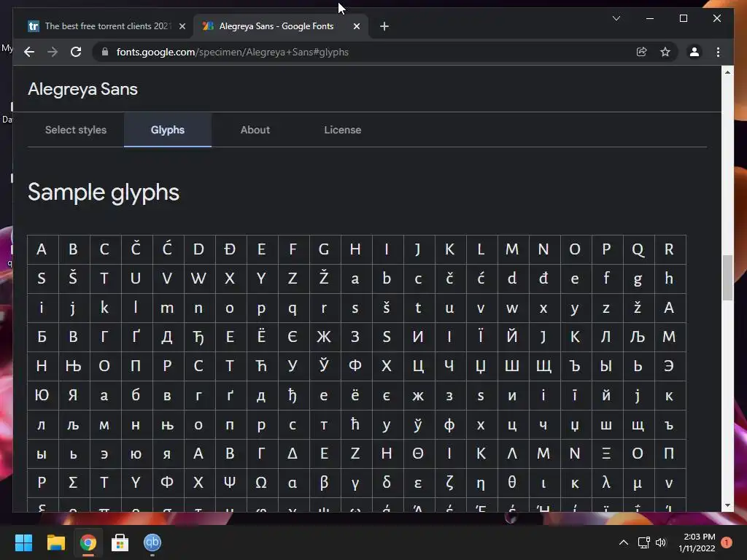The width and height of the screenshot is (747, 560).
Task: Close the torrent clients tab
Action: pyautogui.click(x=182, y=26)
